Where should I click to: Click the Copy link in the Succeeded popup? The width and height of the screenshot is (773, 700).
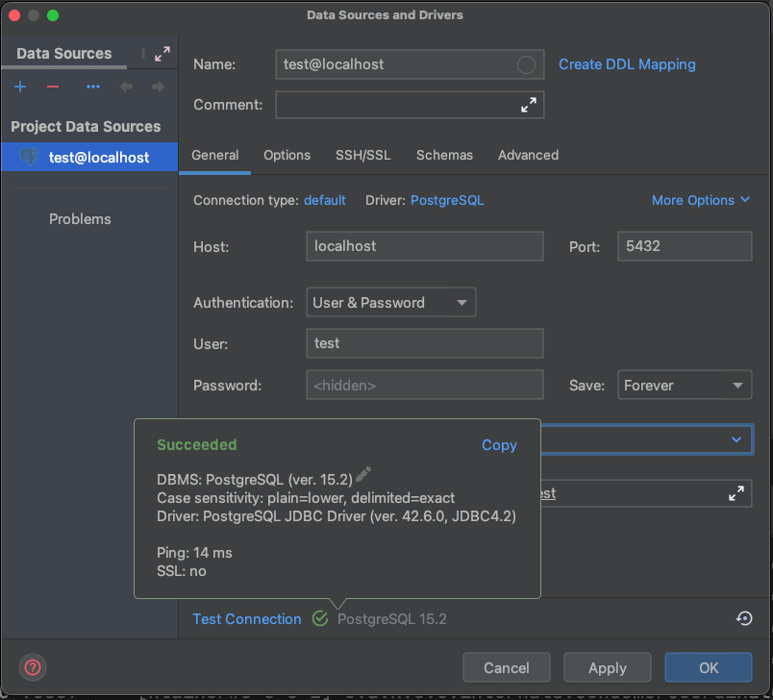(x=499, y=445)
